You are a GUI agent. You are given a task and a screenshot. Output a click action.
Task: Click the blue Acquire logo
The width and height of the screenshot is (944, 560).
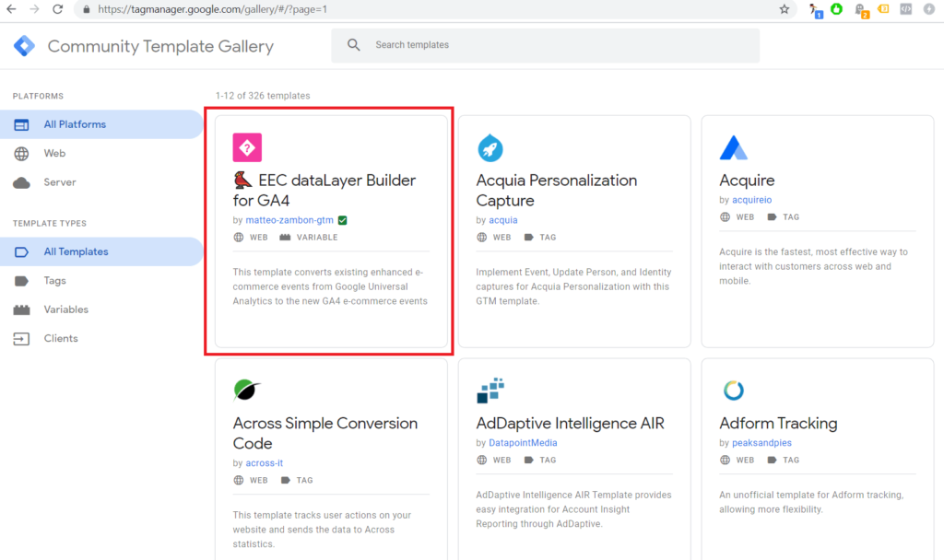[733, 147]
